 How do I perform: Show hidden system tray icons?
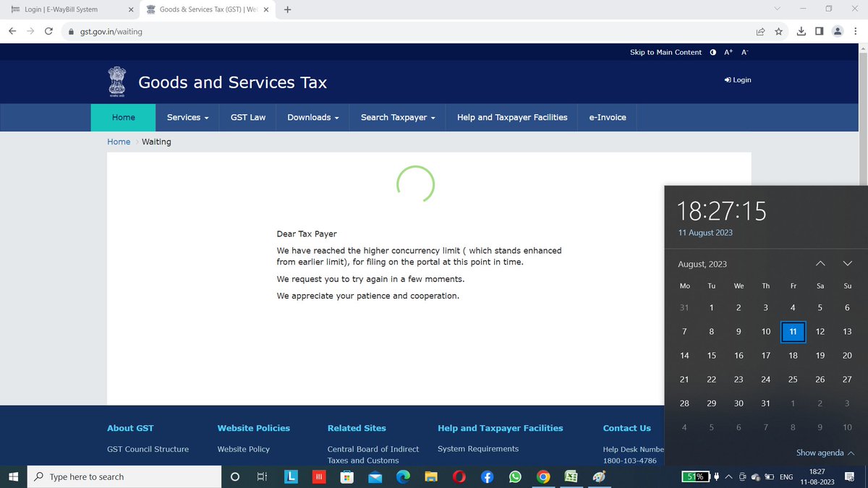(x=729, y=476)
